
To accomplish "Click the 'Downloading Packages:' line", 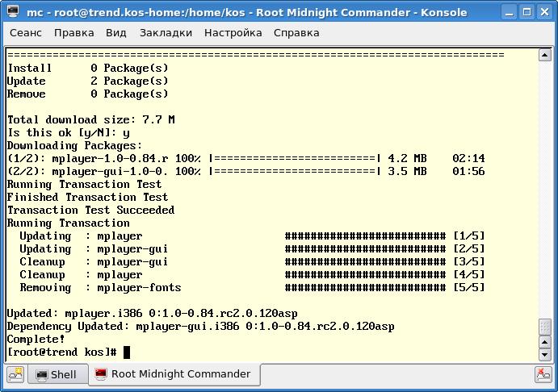I will (75, 146).
